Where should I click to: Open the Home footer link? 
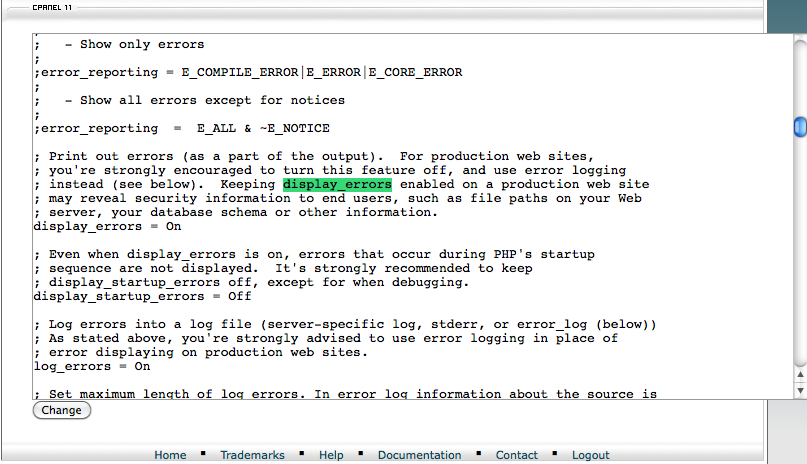point(170,455)
